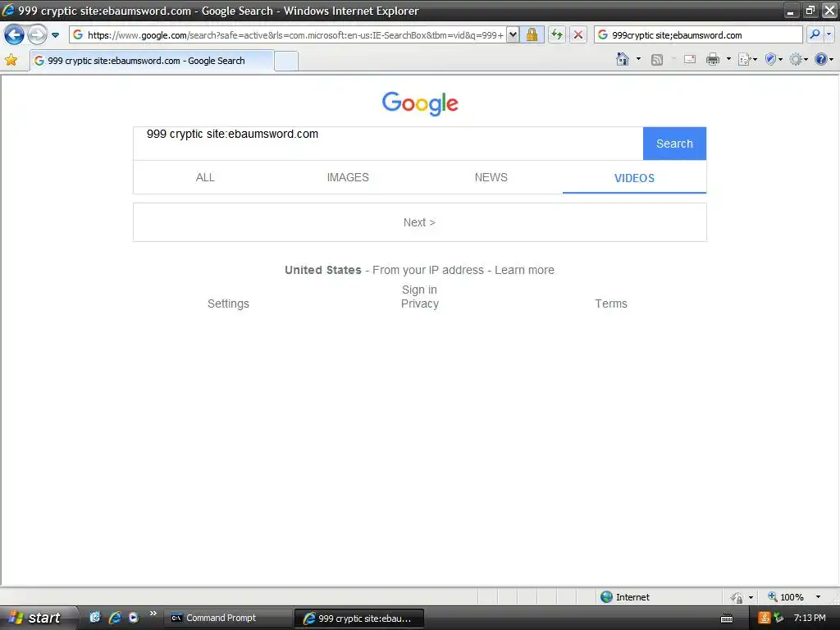Click the Google logo
Image resolution: width=840 pixels, height=630 pixels.
(420, 103)
